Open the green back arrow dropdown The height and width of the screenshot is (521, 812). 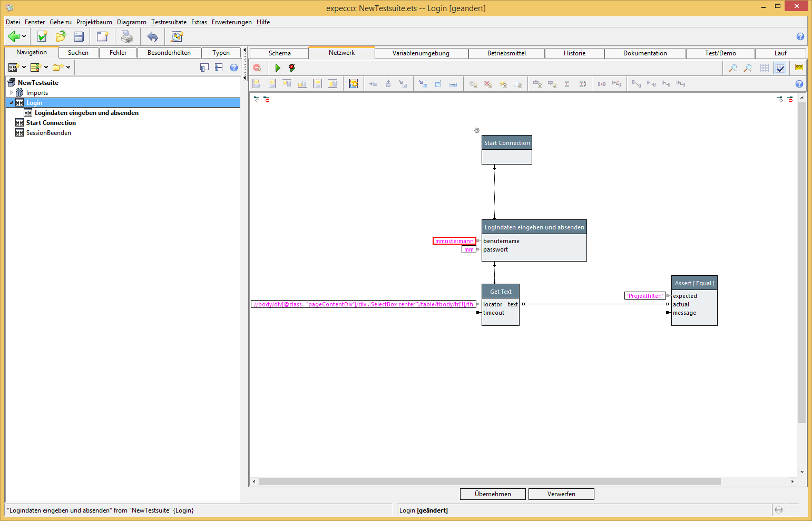(x=24, y=36)
